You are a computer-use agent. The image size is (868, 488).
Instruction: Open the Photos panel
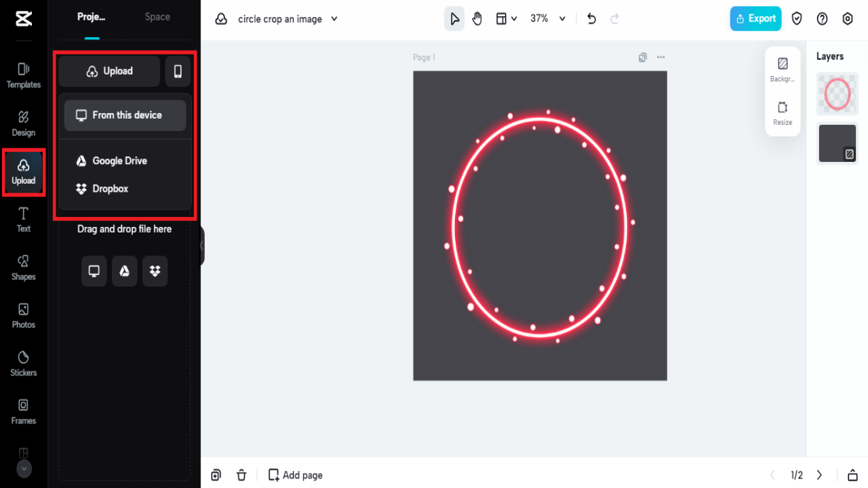point(23,316)
